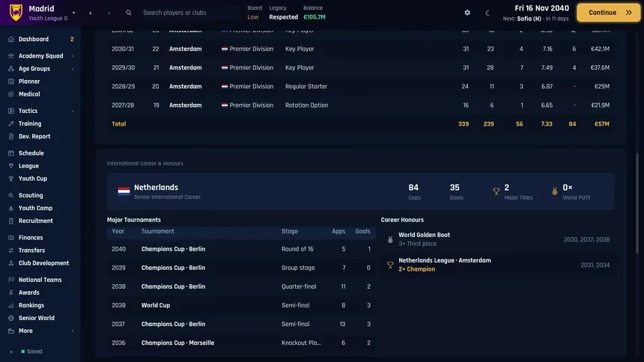Expand the Age Groups submenu
This screenshot has height=362, width=644.
73,69
